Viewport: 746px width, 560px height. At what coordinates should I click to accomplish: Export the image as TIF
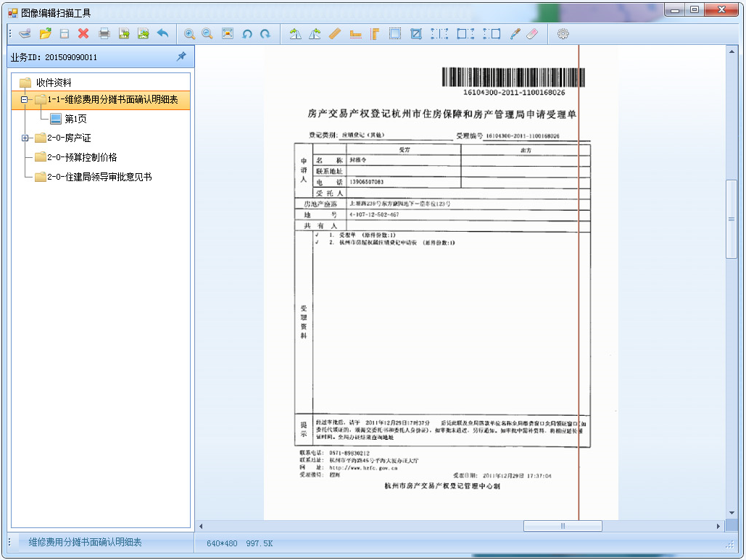(124, 33)
